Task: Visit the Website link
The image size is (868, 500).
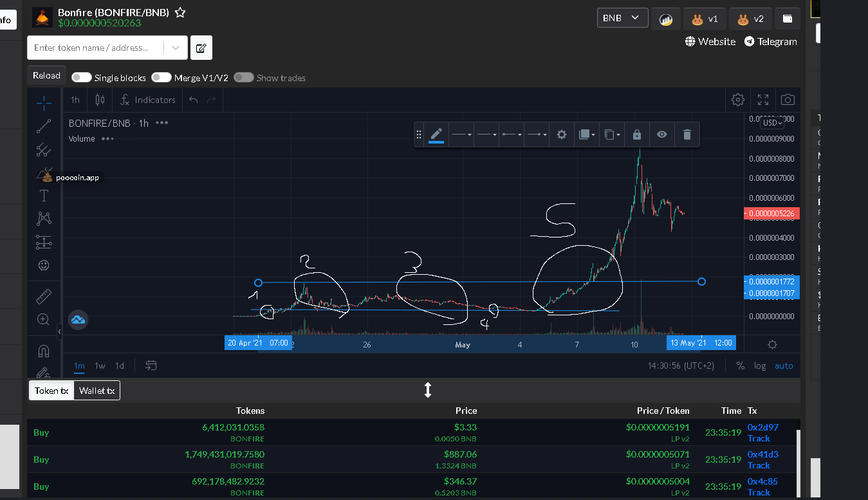Action: 710,41
